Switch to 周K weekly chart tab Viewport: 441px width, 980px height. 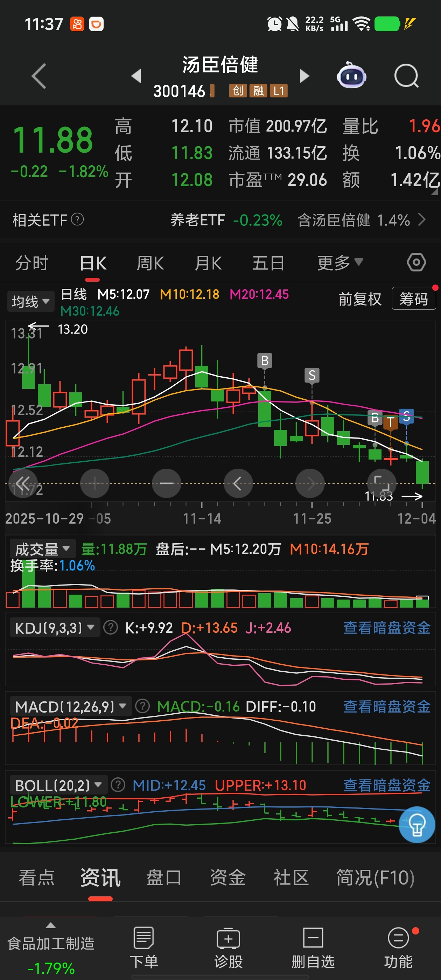click(150, 263)
